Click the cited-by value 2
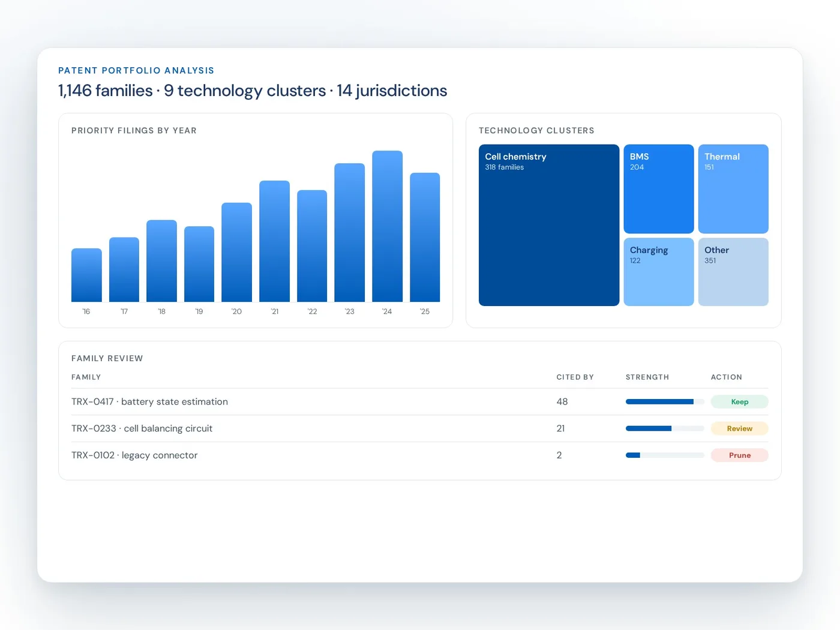Viewport: 840px width, 630px height. [559, 455]
